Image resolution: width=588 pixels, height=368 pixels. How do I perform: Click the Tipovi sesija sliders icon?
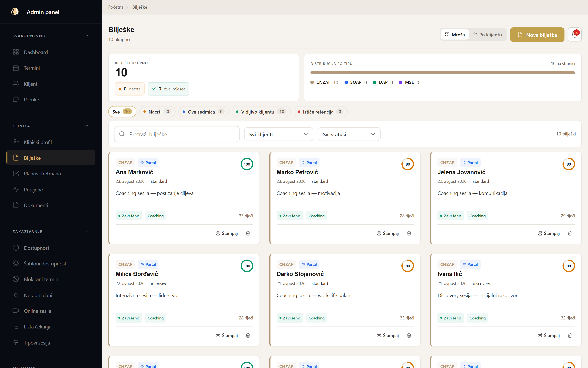[x=16, y=342]
